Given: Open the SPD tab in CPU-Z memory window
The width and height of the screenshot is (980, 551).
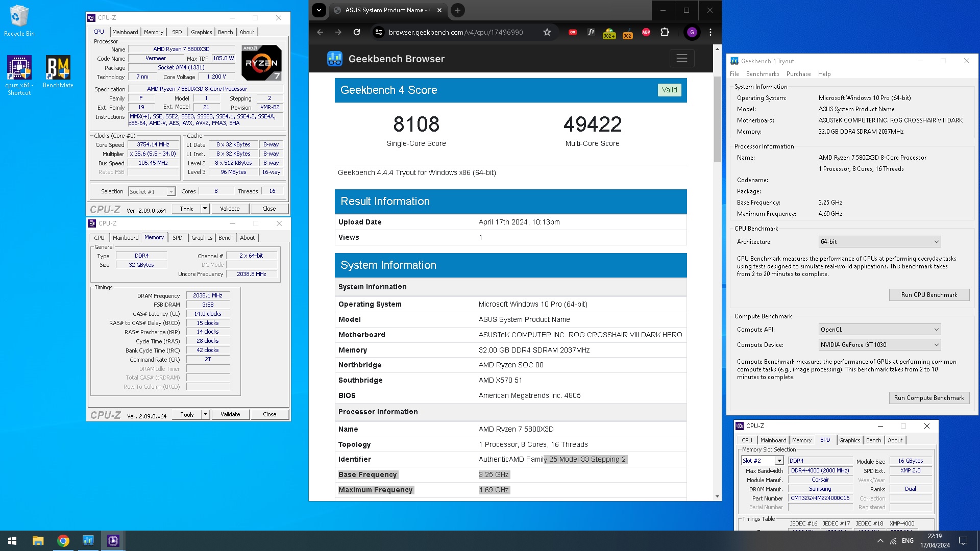Looking at the screenshot, I should tap(177, 238).
